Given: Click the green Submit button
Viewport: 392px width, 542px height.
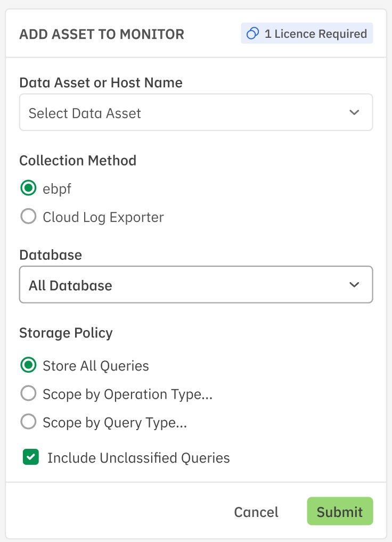Looking at the screenshot, I should [339, 512].
